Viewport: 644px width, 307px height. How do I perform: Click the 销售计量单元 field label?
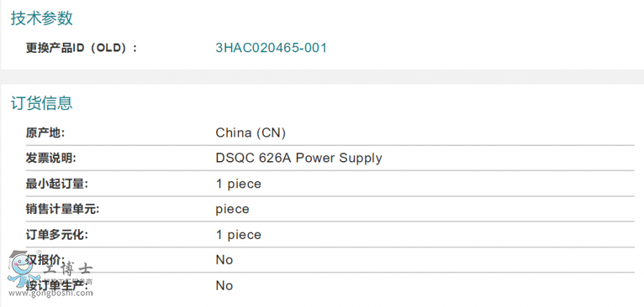(x=62, y=209)
